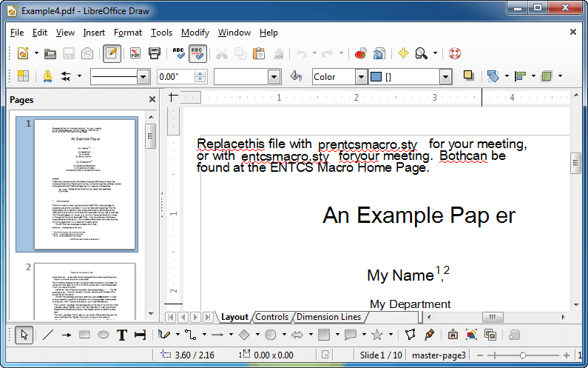Select the Text tool
The width and height of the screenshot is (588, 368).
click(121, 335)
